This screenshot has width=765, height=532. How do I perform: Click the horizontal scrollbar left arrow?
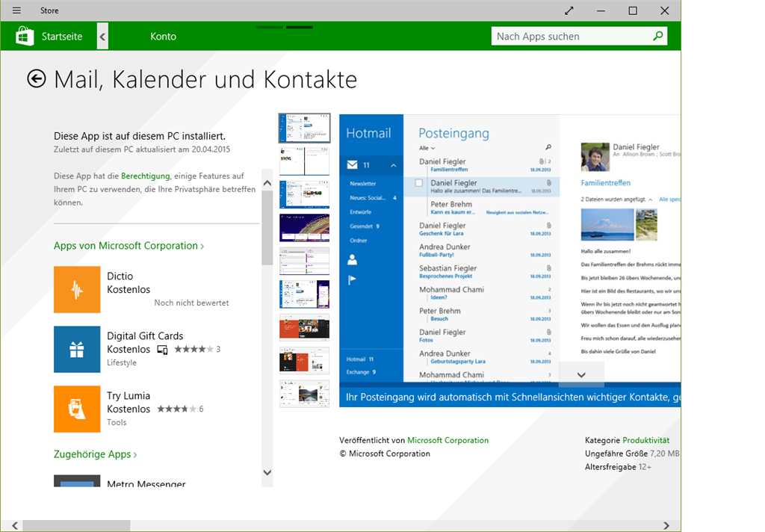[x=15, y=525]
